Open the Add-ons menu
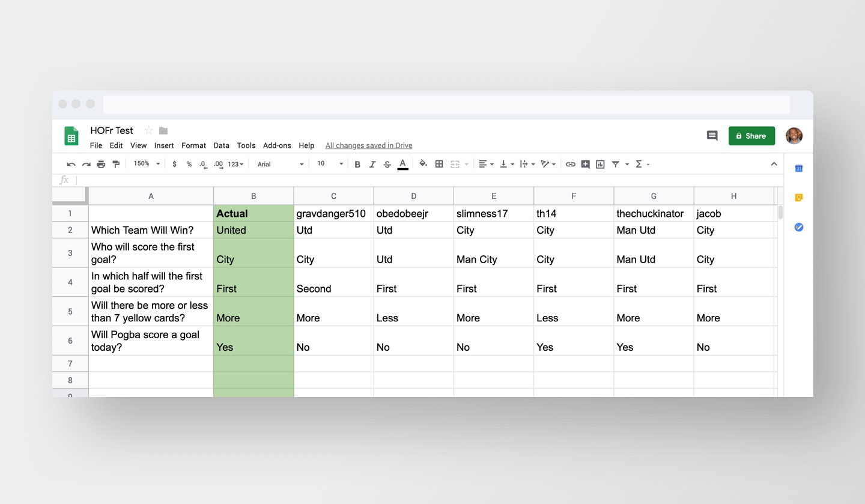865x504 pixels. (277, 145)
